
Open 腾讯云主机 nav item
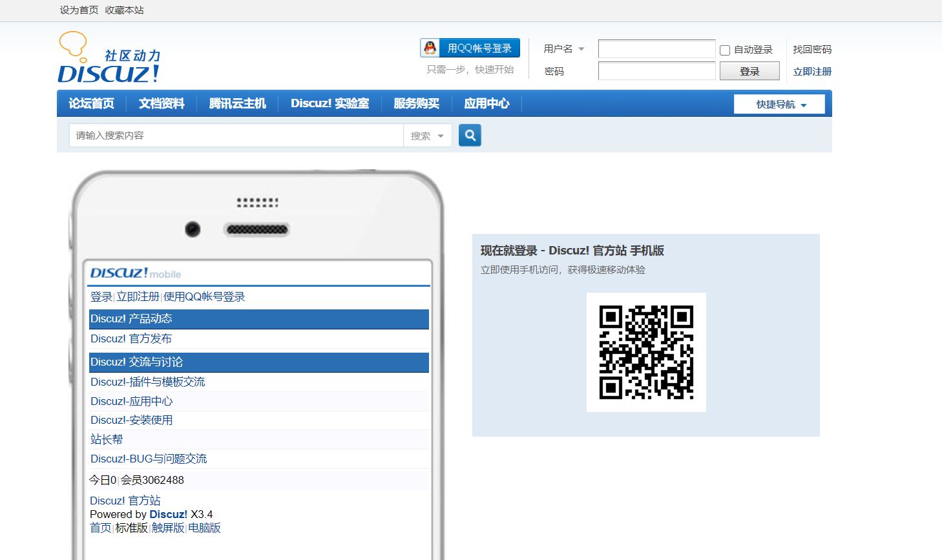(237, 103)
